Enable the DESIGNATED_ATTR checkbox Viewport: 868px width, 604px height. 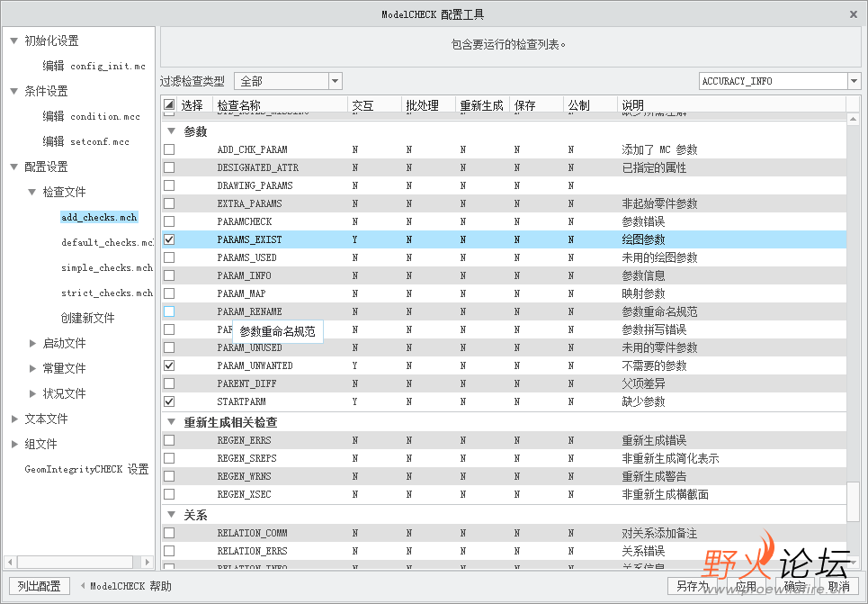click(x=169, y=167)
